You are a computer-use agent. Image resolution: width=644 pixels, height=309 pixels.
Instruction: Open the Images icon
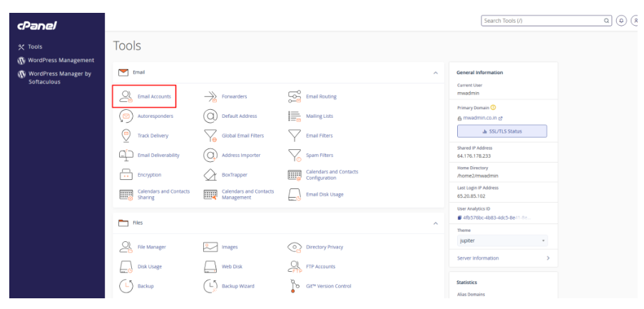210,247
